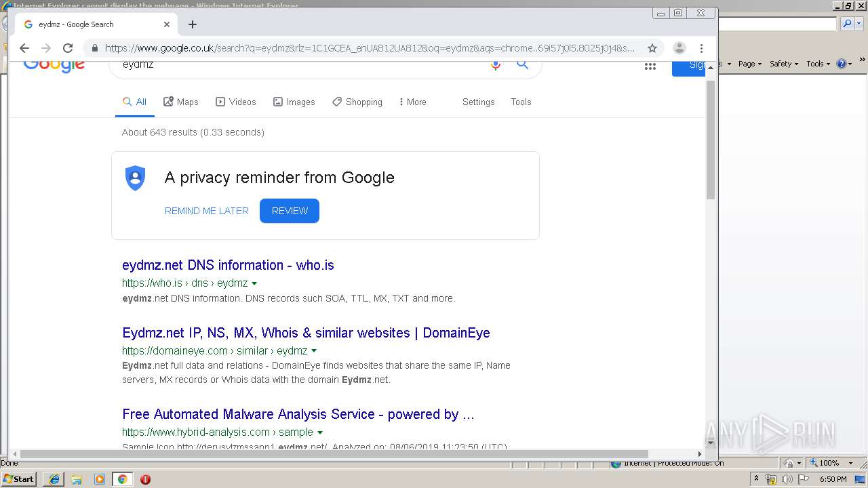View site information via the padlock icon
The width and height of the screenshot is (868, 488).
[95, 48]
